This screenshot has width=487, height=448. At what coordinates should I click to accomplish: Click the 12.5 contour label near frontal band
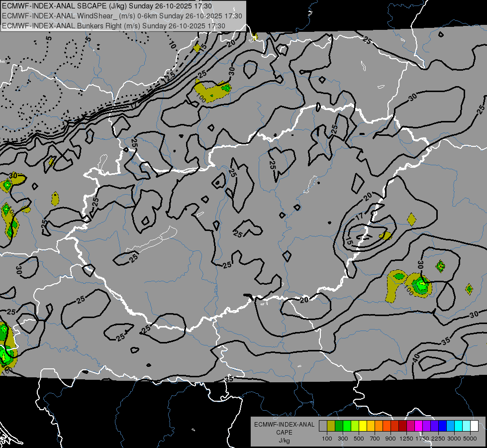[x=169, y=78]
